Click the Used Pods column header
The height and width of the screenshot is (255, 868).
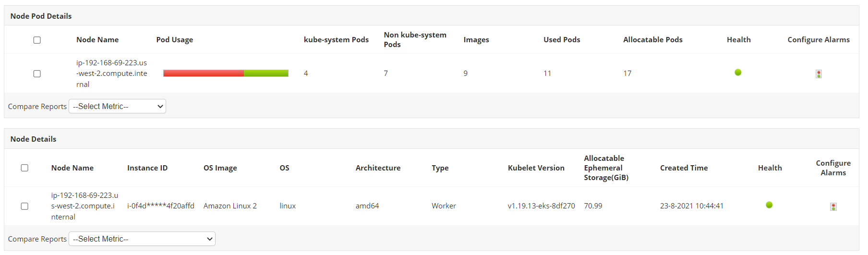coord(562,40)
